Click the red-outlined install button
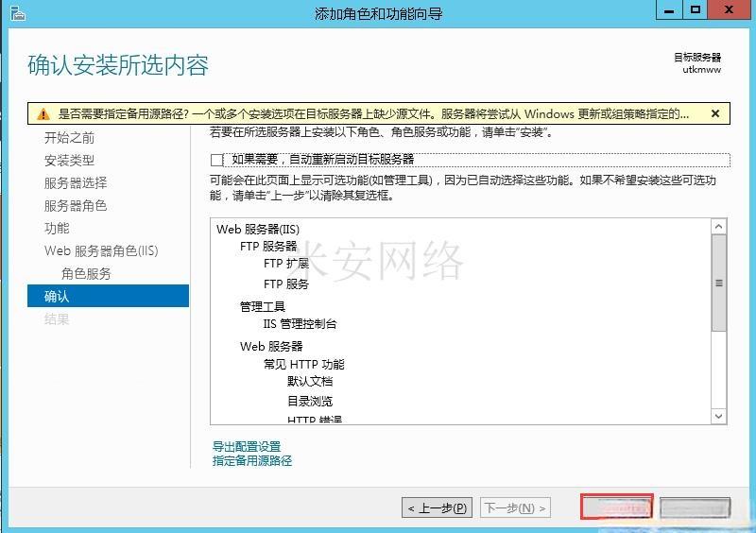The width and height of the screenshot is (756, 533). (617, 507)
